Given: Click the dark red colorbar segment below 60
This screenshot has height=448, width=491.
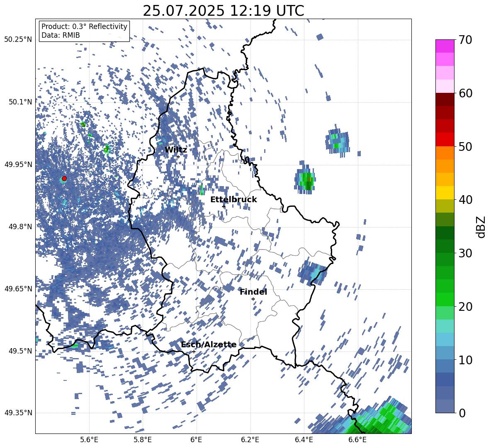Looking at the screenshot, I should 445,100.
